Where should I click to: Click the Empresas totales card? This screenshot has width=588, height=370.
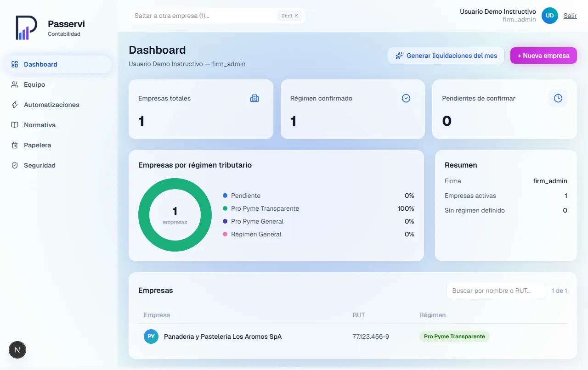point(201,109)
